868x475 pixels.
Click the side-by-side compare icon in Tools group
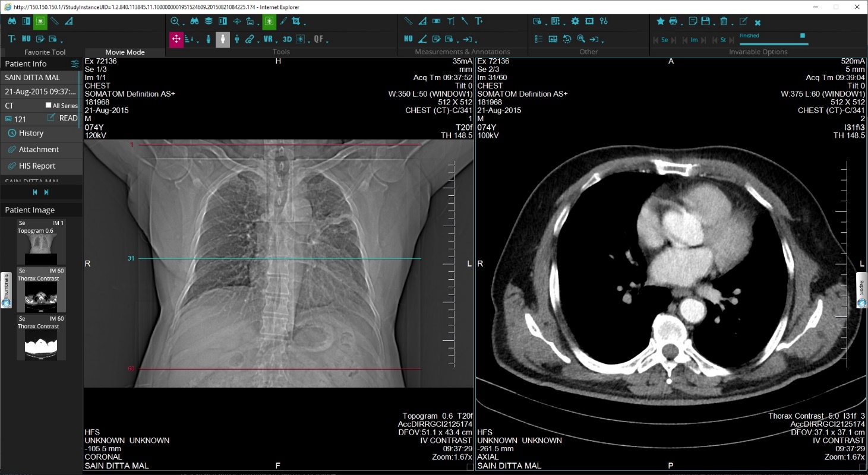(x=222, y=21)
